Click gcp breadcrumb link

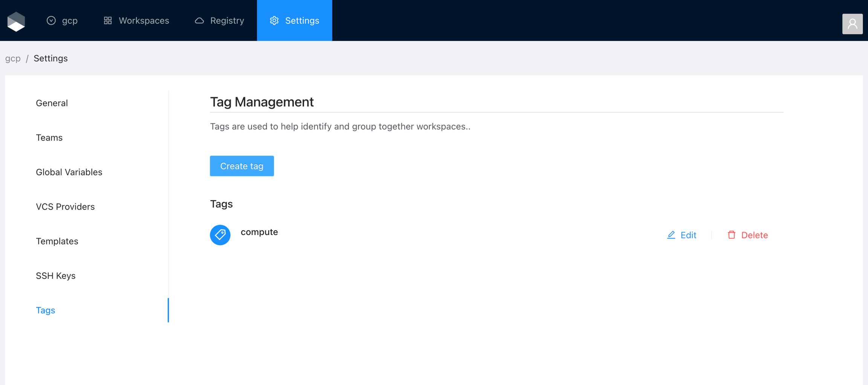pos(13,58)
